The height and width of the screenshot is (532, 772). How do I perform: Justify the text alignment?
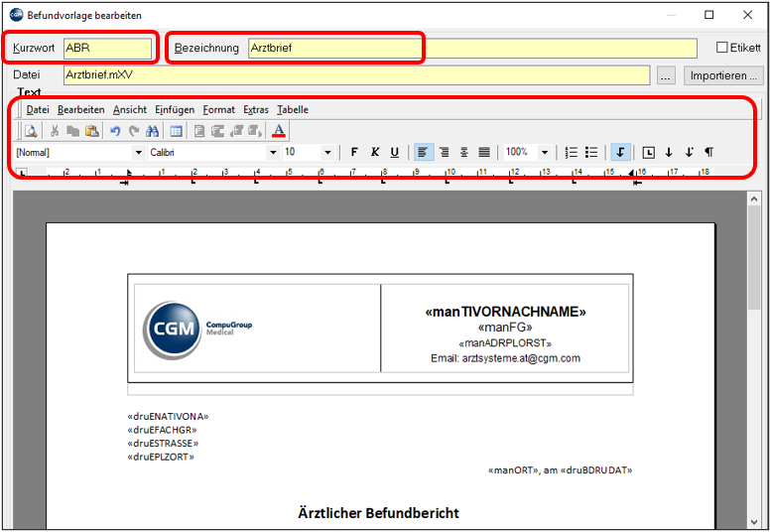point(484,152)
